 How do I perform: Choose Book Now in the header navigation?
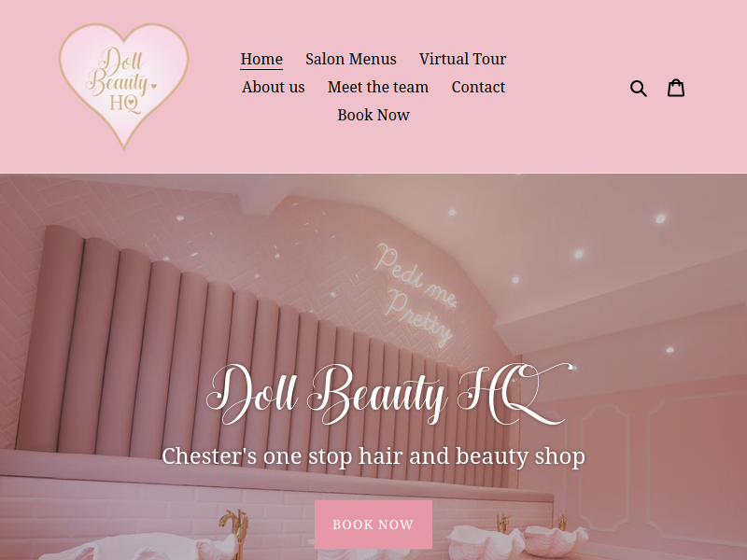coord(373,115)
